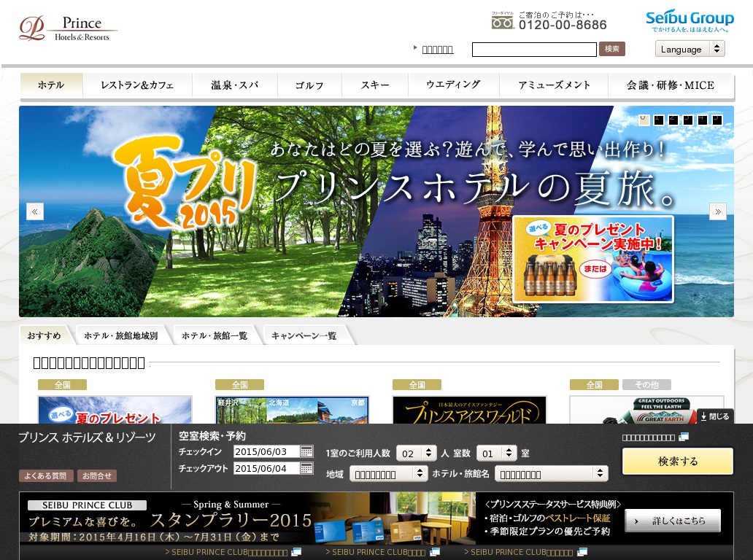Open the guests per room dropdown showing 02
753x560 pixels.
[417, 453]
